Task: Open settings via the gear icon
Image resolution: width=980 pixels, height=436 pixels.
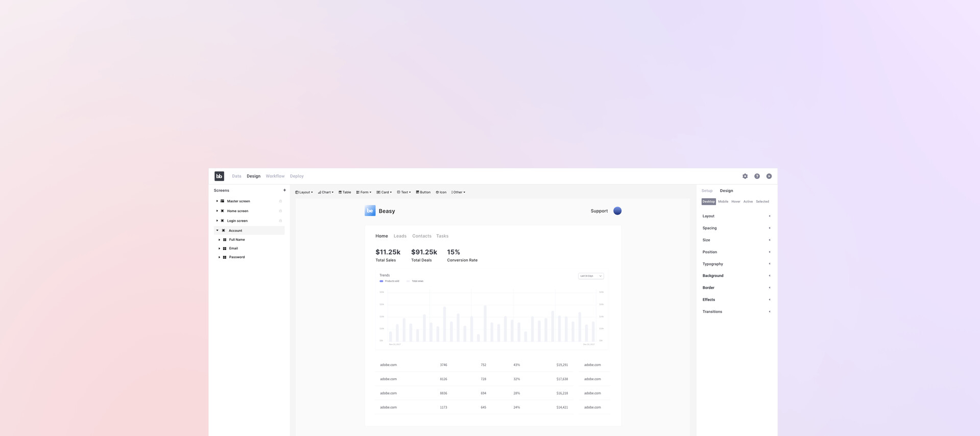Action: point(745,176)
